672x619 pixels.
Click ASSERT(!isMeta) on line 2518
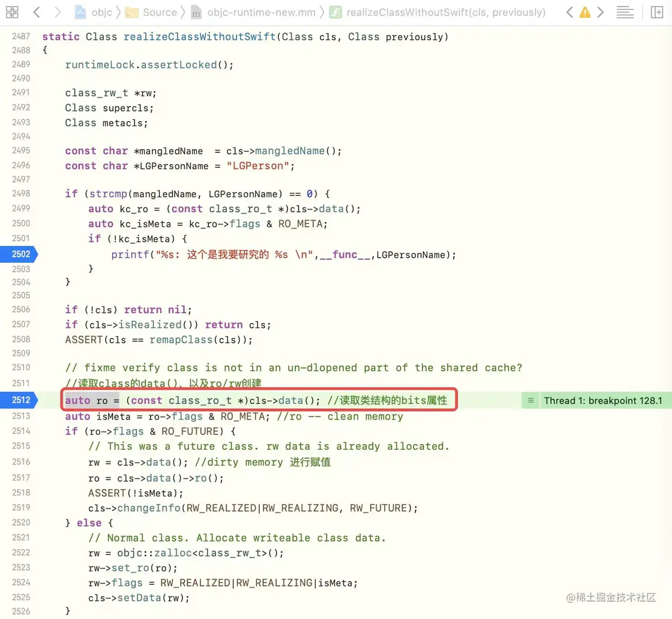coord(136,493)
